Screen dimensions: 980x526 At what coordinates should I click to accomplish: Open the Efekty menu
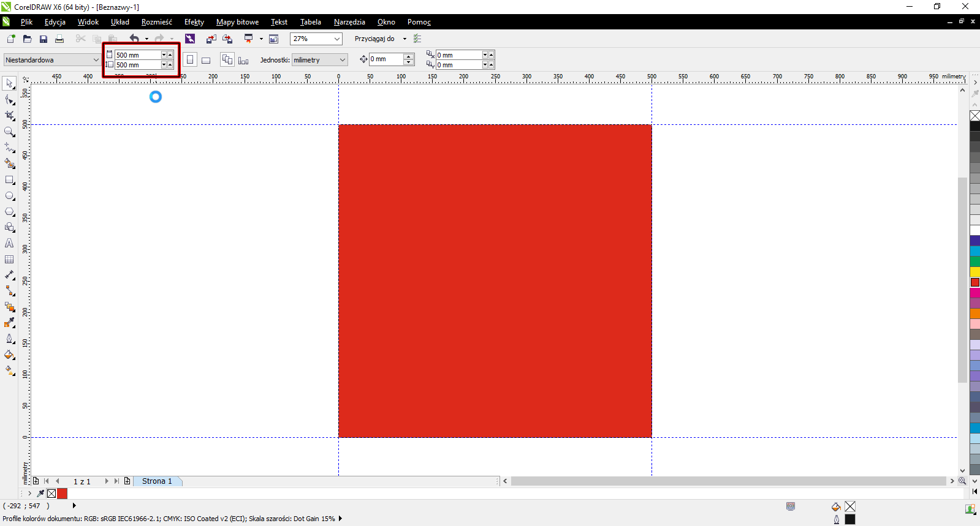(x=194, y=22)
